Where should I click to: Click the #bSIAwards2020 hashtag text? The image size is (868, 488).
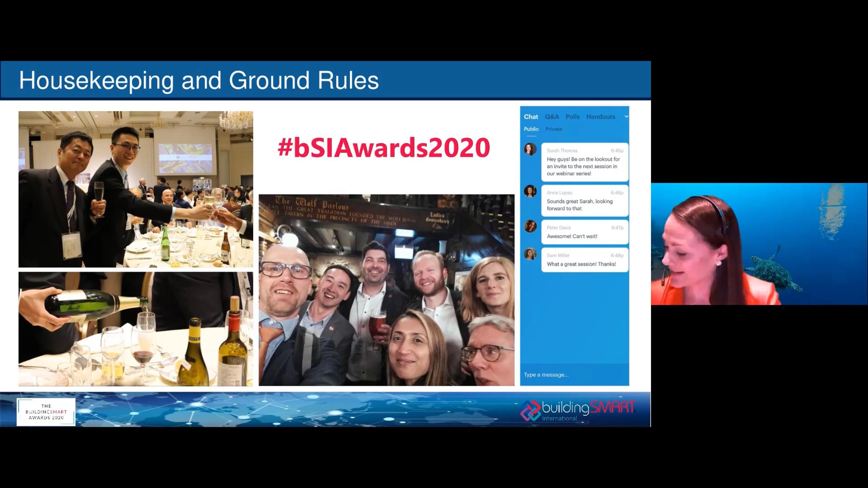click(384, 147)
